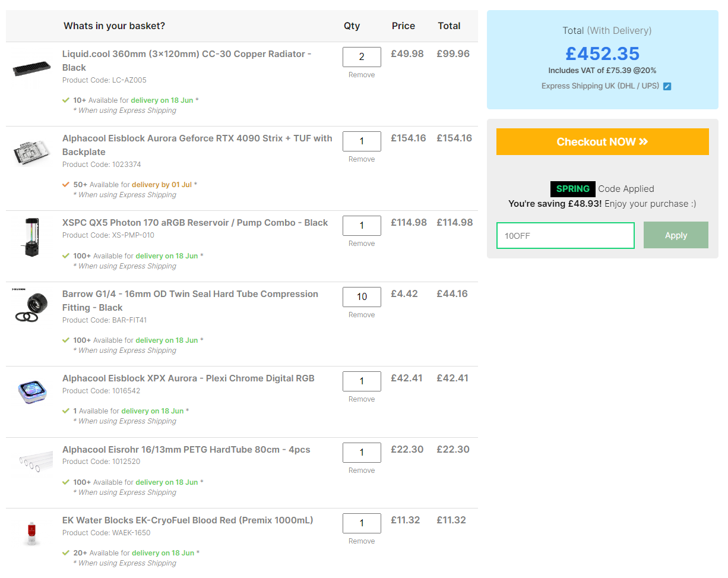
Task: Open the XSPC QX5 Photon 170 aRGB Reservoir link
Action: [195, 223]
